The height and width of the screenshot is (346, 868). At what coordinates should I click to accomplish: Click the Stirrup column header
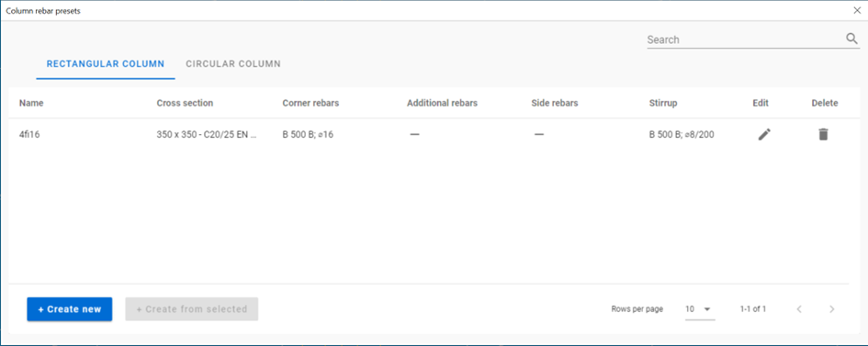[663, 103]
